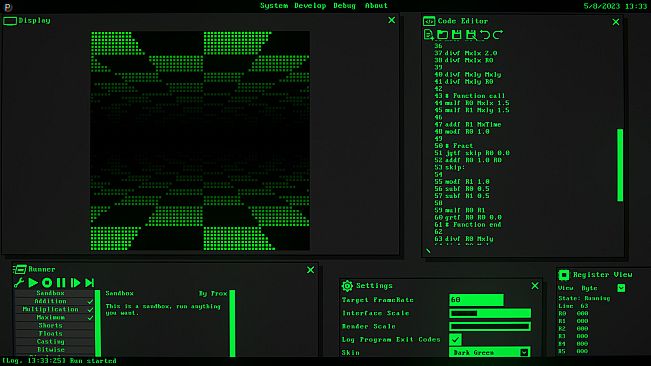Viewport: 651px width, 366px height.
Task: Open the System menu
Action: pyautogui.click(x=274, y=6)
